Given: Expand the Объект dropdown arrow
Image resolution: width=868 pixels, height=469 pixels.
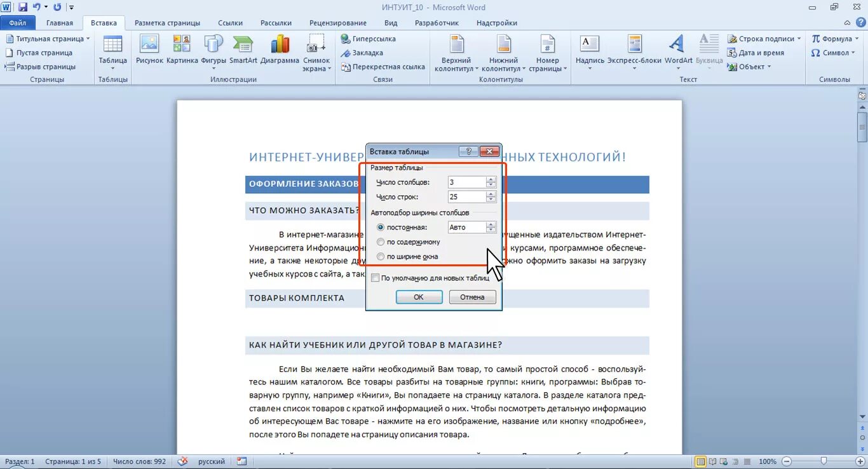Looking at the screenshot, I should click(x=769, y=67).
